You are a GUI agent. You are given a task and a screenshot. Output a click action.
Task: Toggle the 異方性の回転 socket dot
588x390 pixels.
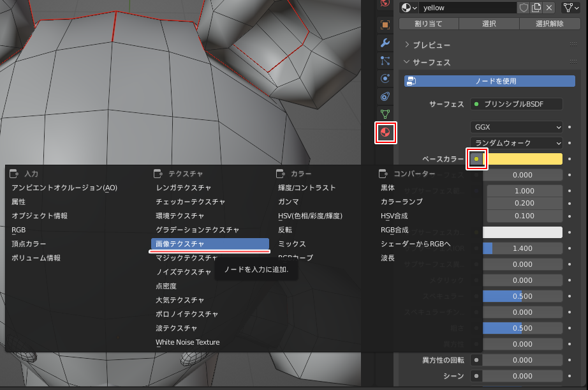click(476, 360)
